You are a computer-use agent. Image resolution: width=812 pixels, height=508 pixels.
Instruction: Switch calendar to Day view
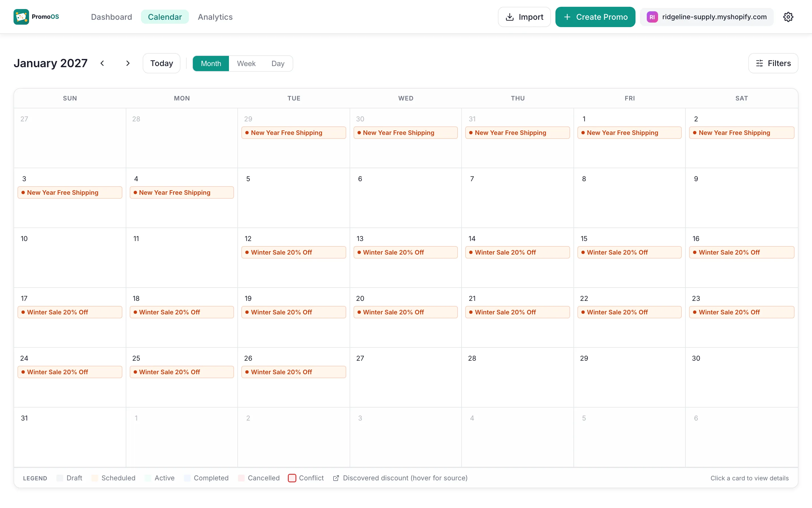click(x=278, y=63)
